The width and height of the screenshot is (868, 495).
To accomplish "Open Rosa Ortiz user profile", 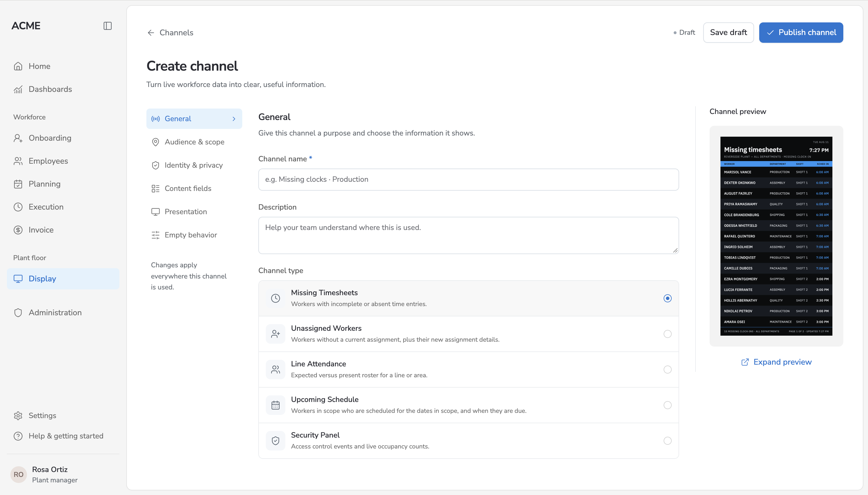I will 63,475.
